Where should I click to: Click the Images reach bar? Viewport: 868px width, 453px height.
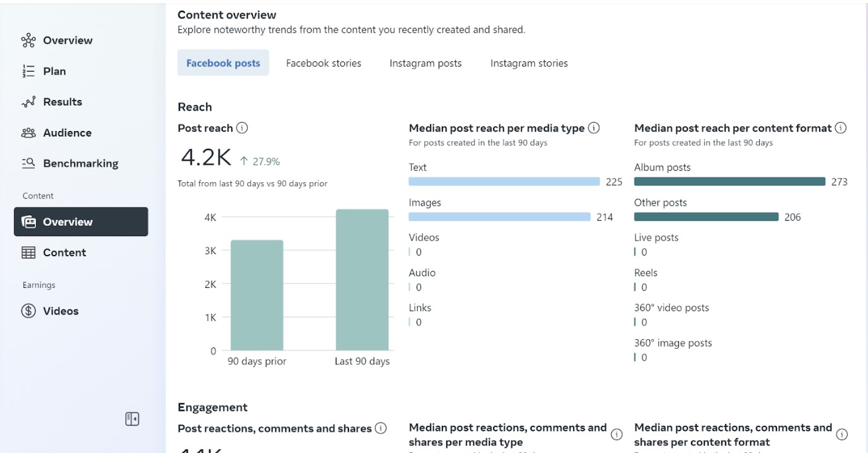point(499,216)
